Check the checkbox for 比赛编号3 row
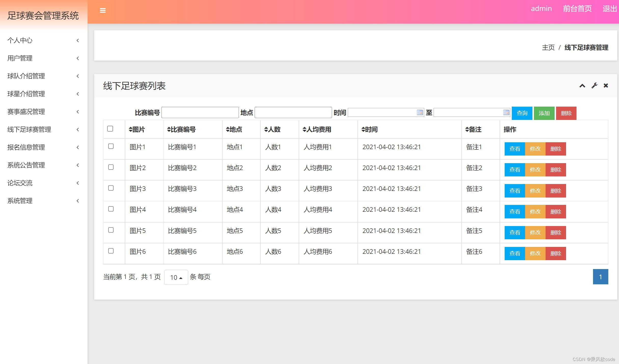The image size is (619, 364). [x=111, y=188]
